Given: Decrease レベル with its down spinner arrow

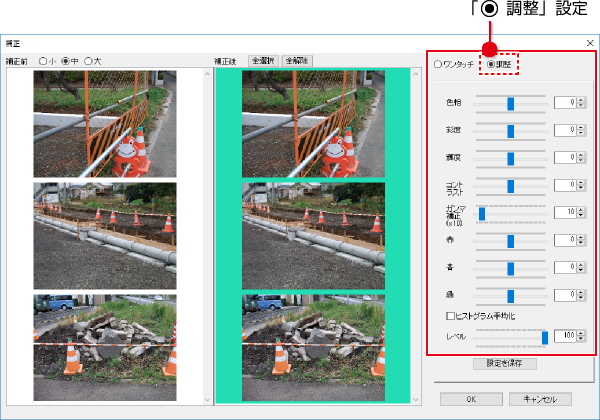Looking at the screenshot, I should (581, 339).
